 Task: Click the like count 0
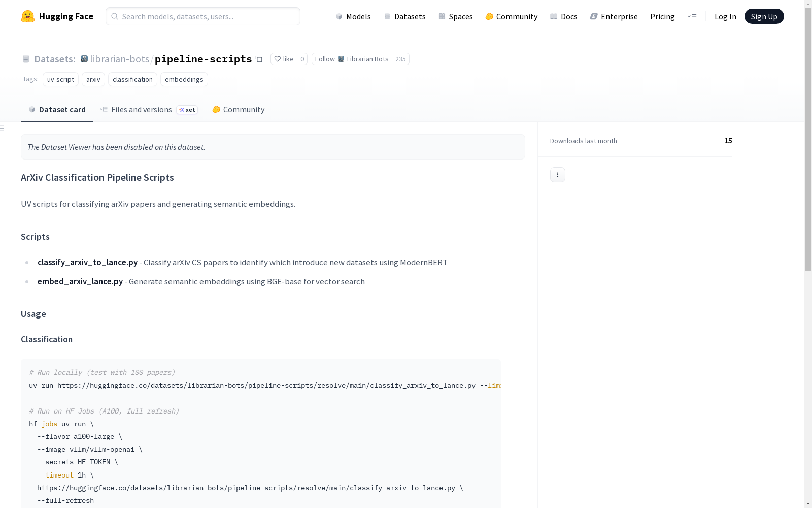pos(302,59)
